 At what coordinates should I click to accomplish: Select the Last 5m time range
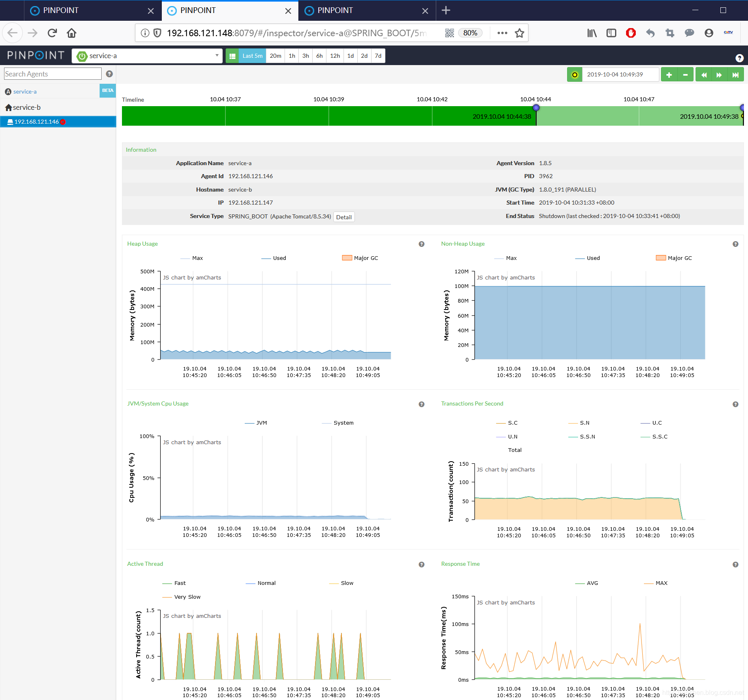(x=252, y=56)
